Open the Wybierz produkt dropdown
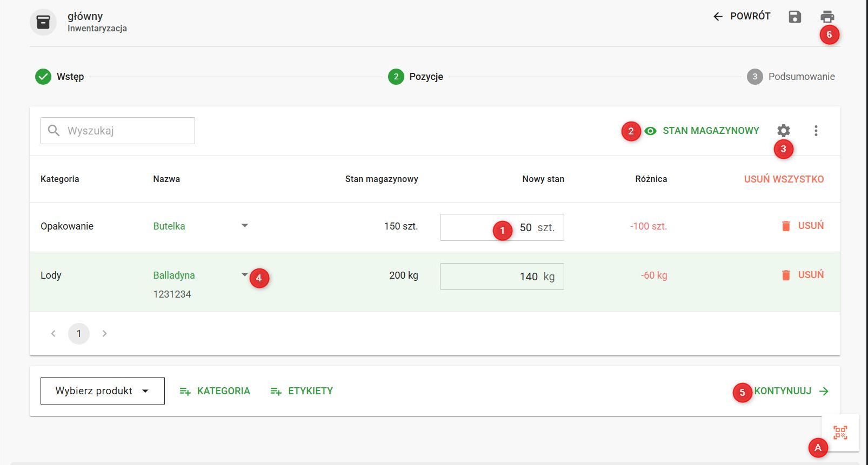Viewport: 868px width, 465px height. [103, 391]
